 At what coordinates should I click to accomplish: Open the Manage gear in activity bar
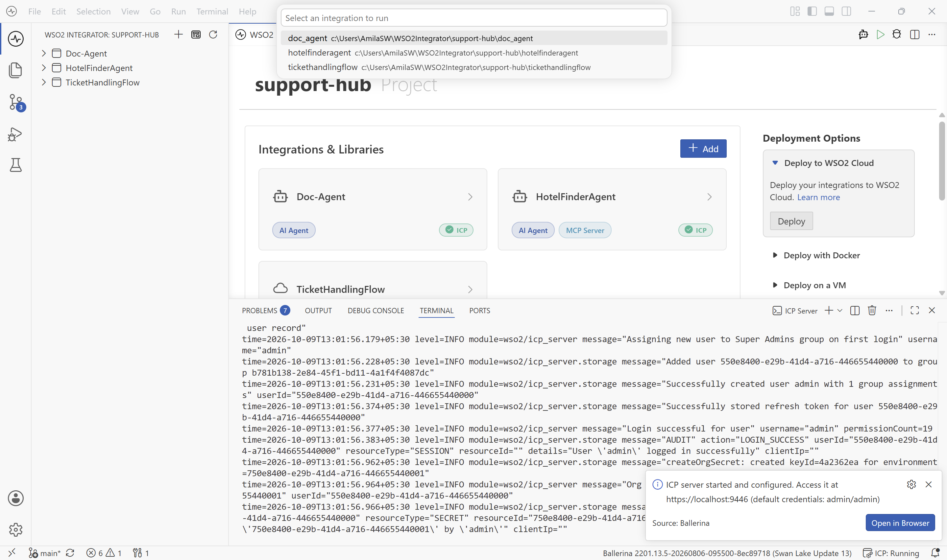pyautogui.click(x=15, y=529)
